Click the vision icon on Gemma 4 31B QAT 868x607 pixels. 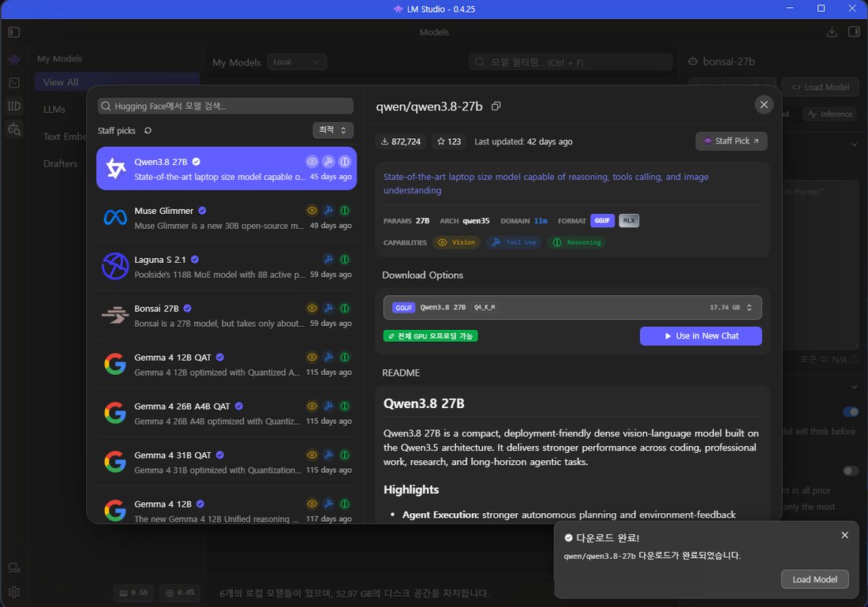312,455
